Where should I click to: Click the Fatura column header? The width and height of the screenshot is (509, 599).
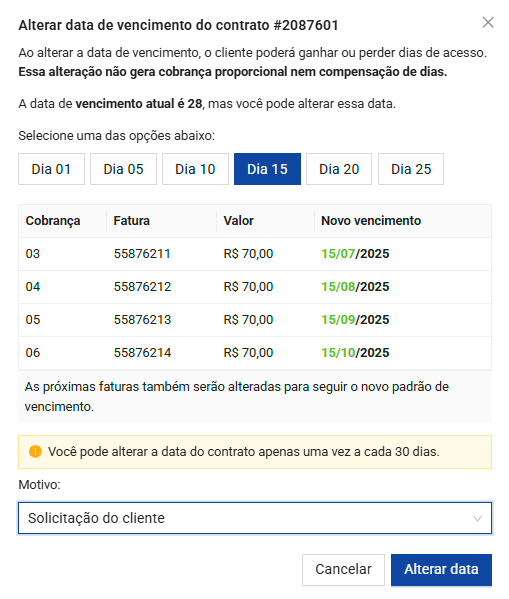coord(131,220)
